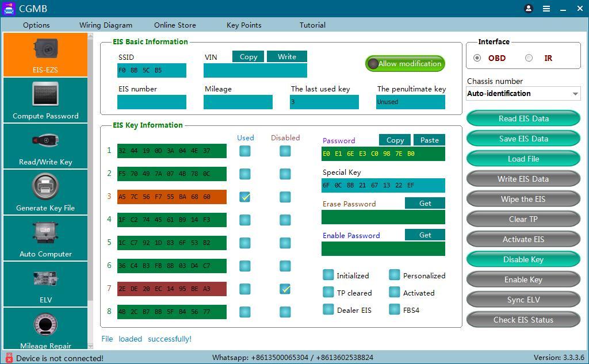Image resolution: width=589 pixels, height=364 pixels.
Task: Click the Load File button
Action: click(x=523, y=159)
